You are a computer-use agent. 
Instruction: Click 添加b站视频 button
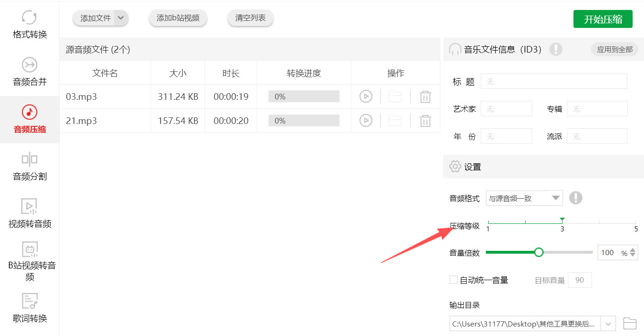point(178,18)
